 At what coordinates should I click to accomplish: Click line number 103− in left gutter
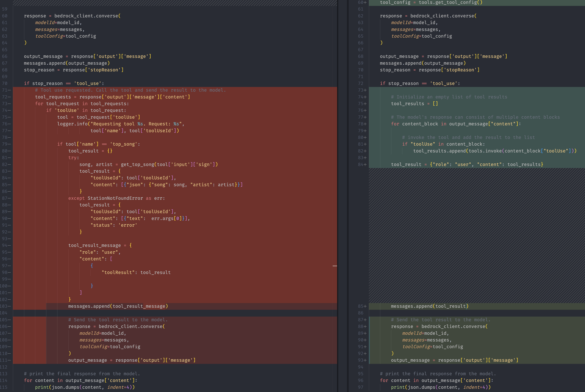(5, 306)
